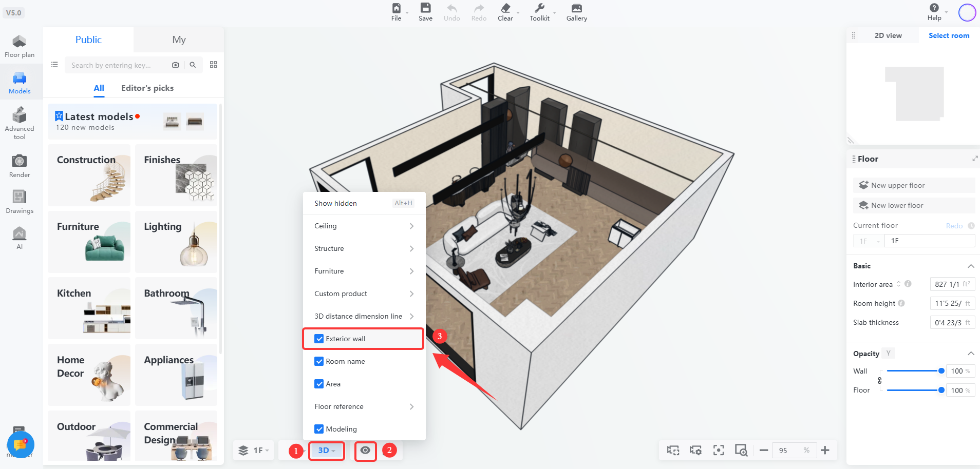
Task: Click the New upper floor button
Action: [914, 185]
